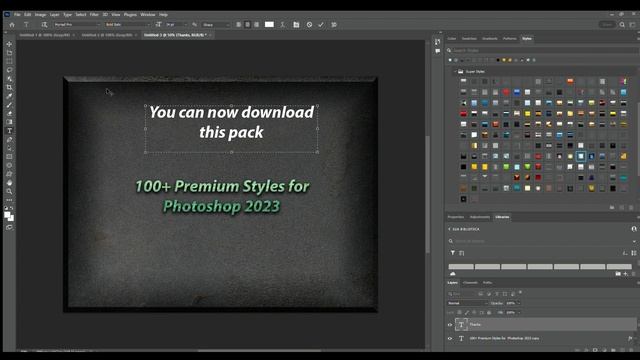Switch to the first Untitled document tab
The image size is (640, 360).
[45, 35]
